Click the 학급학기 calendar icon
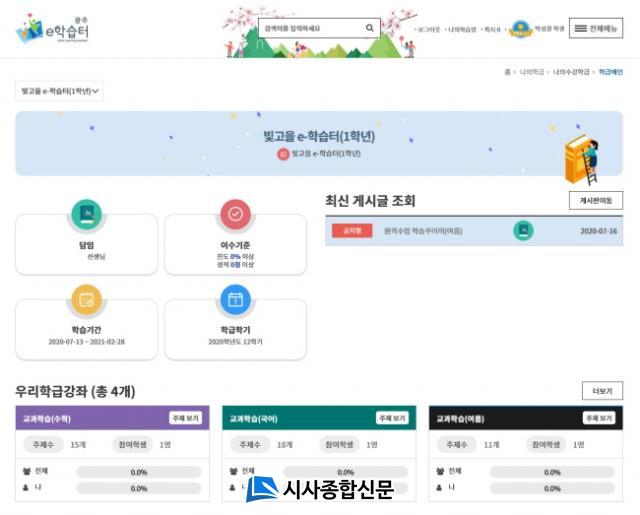 pos(235,299)
